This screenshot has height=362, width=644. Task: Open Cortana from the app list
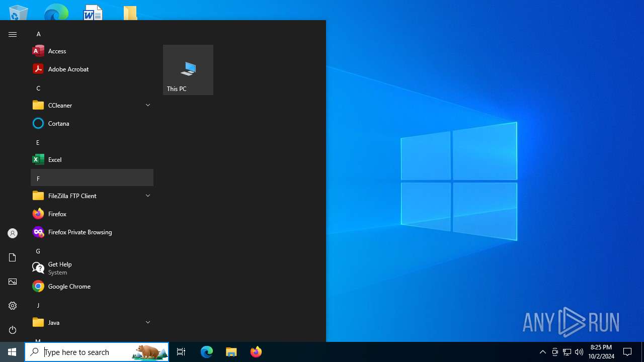click(92, 123)
